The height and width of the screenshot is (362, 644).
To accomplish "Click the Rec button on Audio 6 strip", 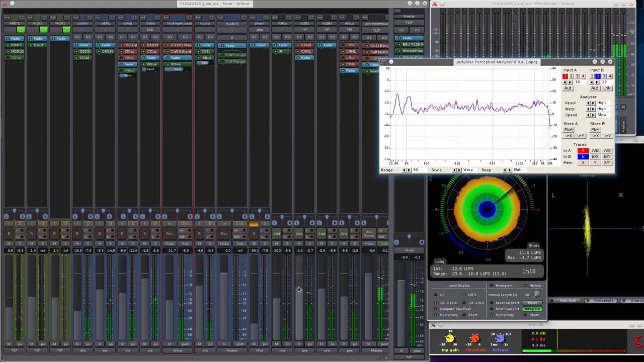I will point(224,234).
